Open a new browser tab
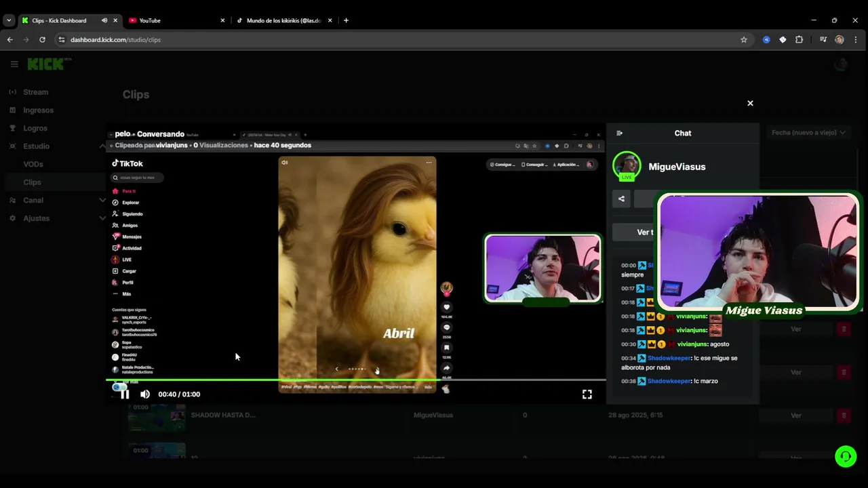The width and height of the screenshot is (868, 488). pyautogui.click(x=346, y=20)
